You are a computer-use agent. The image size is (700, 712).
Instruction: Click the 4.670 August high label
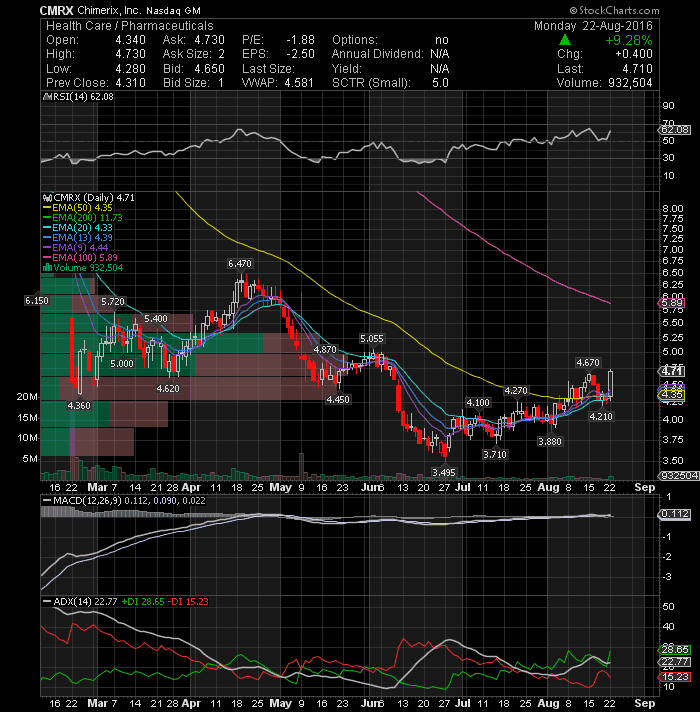[x=587, y=362]
